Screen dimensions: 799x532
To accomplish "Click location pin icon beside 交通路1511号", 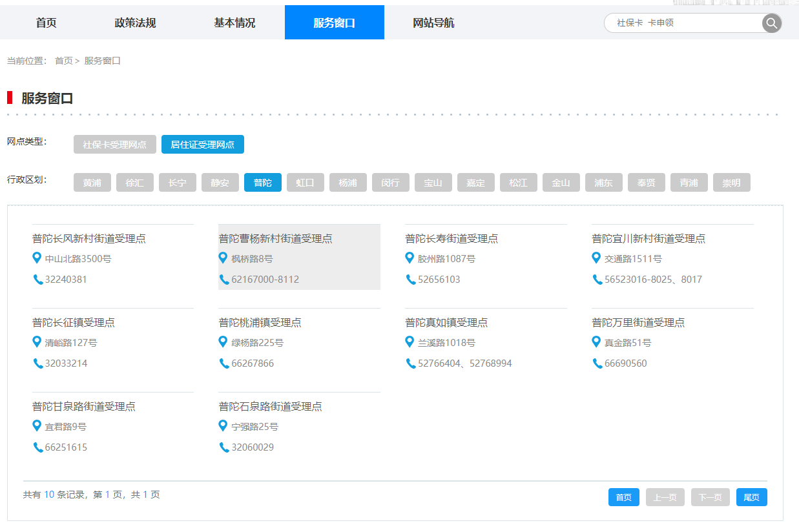I will pyautogui.click(x=596, y=258).
